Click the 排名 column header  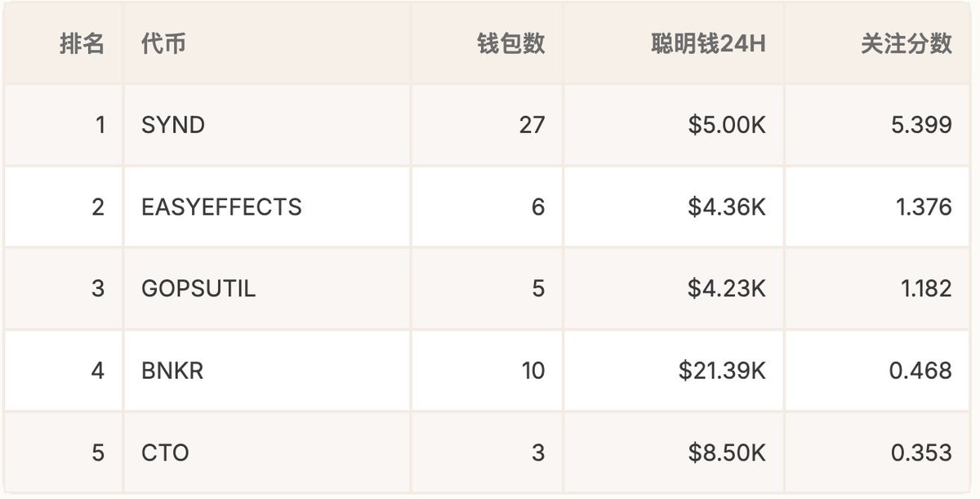pyautogui.click(x=82, y=44)
